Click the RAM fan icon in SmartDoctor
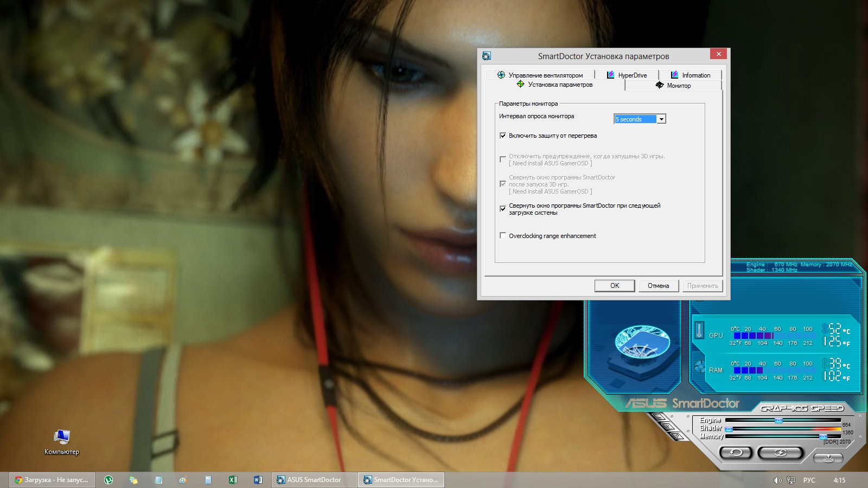868x488 pixels. [x=700, y=366]
